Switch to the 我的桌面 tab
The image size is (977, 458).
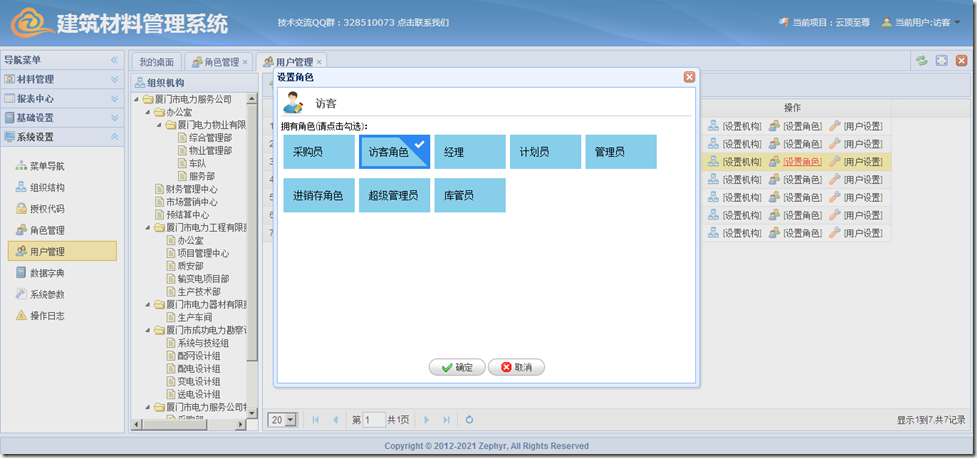pyautogui.click(x=156, y=62)
